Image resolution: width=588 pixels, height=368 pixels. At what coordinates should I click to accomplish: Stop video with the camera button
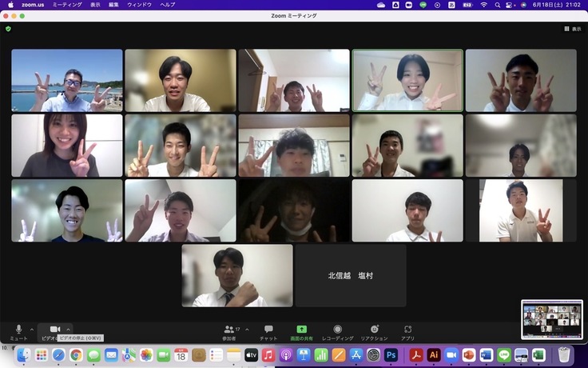pyautogui.click(x=54, y=330)
